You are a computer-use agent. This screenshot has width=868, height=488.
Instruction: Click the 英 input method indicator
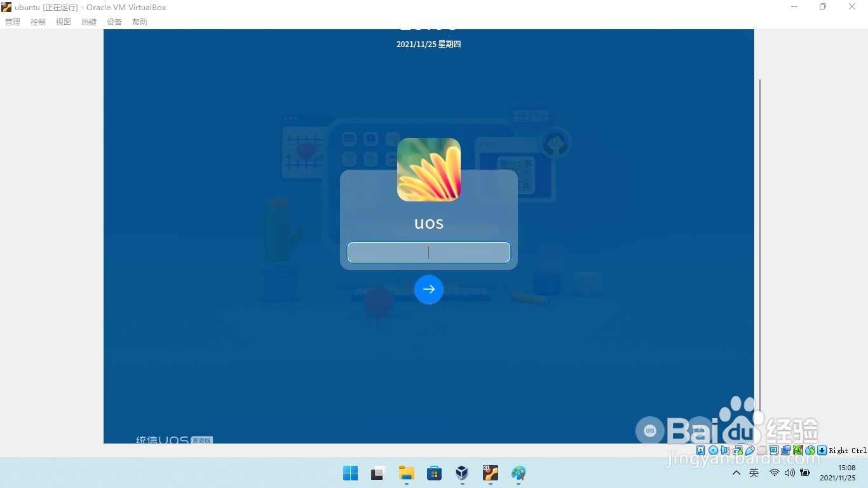coord(754,473)
